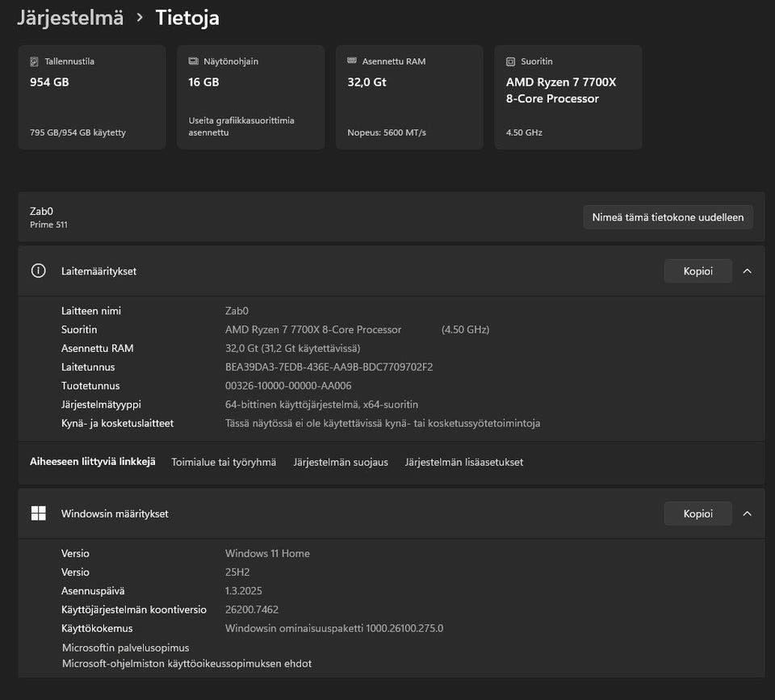Click Nimeä tämä tietokone uudelleen button
Screen dimensions: 775x700
(668, 217)
